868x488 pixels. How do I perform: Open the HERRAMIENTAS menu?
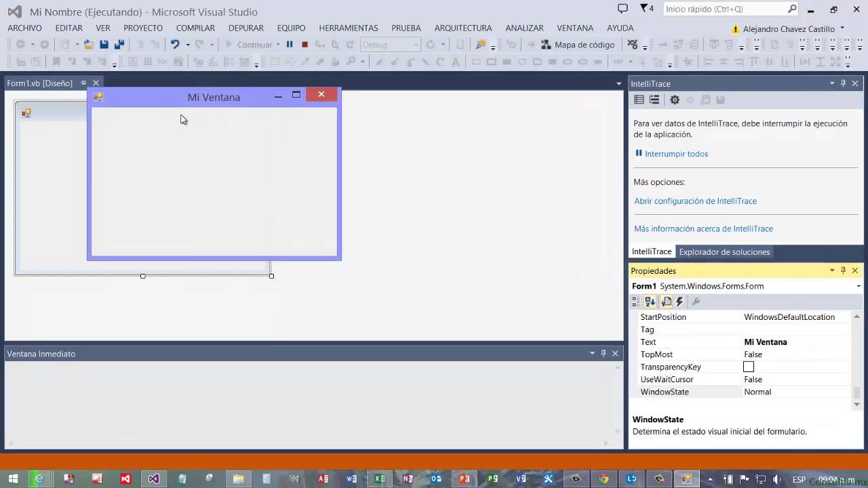click(x=349, y=28)
